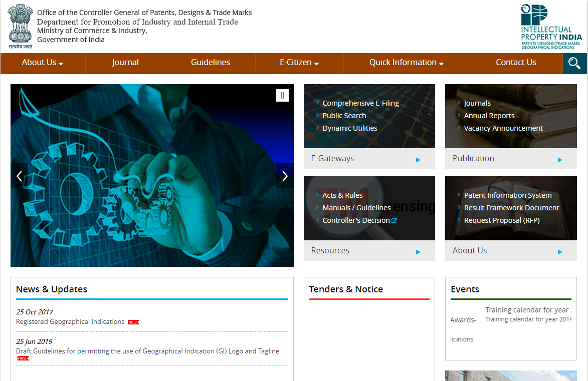Screen dimensions: 588x381
Task: Expand the Quick Information menu
Action: (406, 62)
